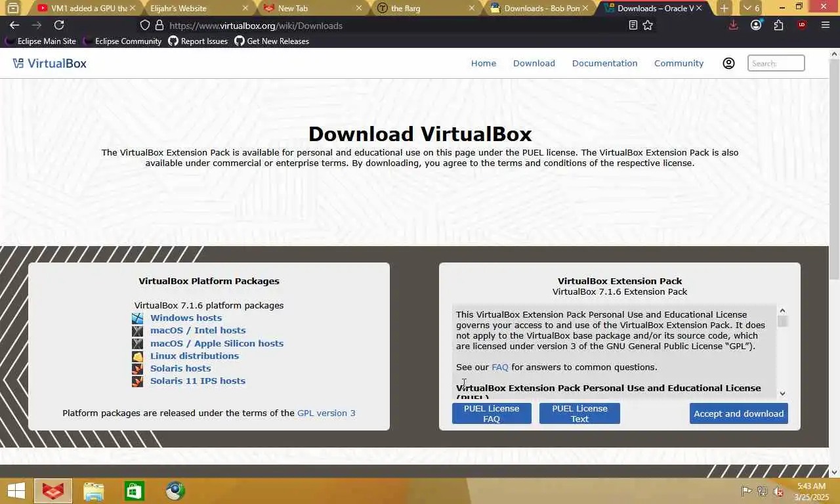This screenshot has height=504, width=840.
Task: Click PUEL License Text button
Action: click(x=579, y=413)
